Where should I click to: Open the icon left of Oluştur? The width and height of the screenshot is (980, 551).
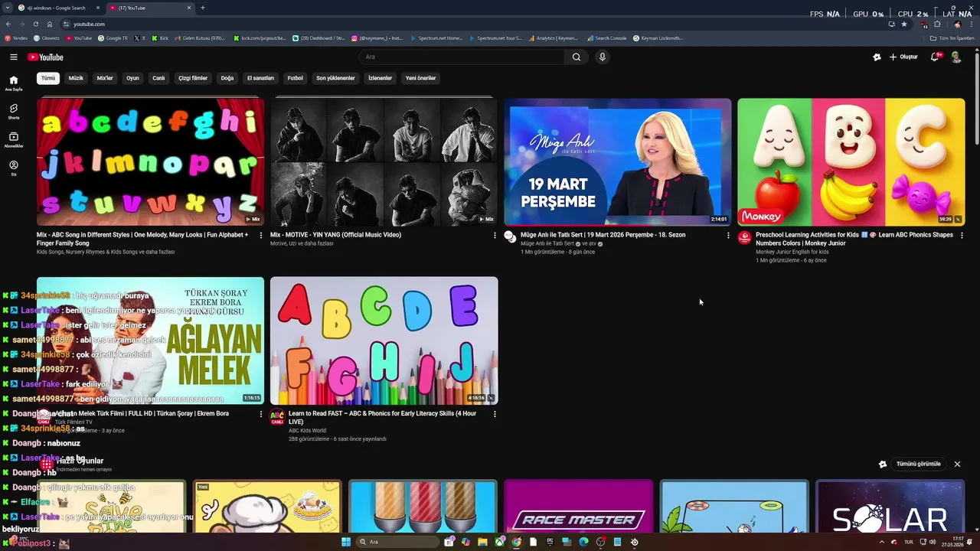click(x=877, y=57)
